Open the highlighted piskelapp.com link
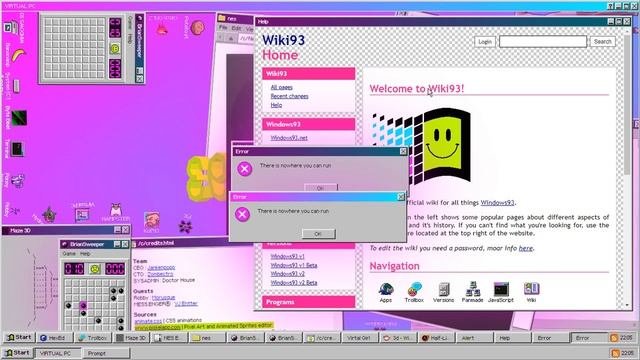The height and width of the screenshot is (360, 640). 157,327
